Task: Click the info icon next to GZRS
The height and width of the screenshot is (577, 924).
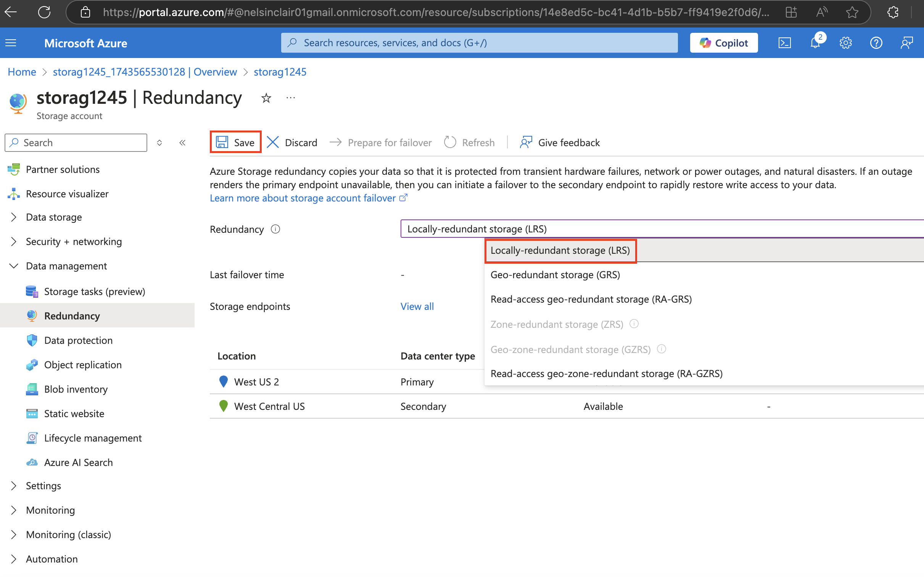Action: pyautogui.click(x=662, y=349)
